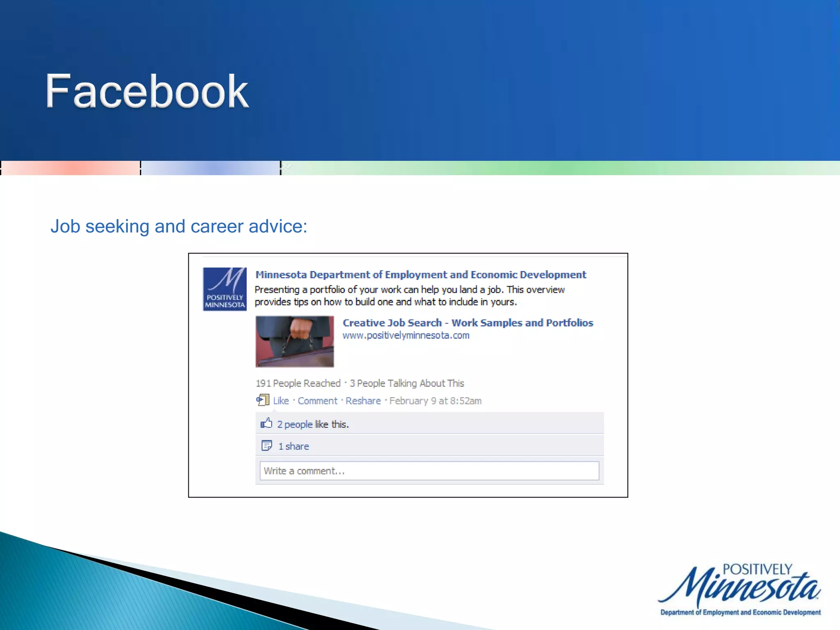Click the Comment link under the post
The image size is (840, 630).
click(317, 401)
